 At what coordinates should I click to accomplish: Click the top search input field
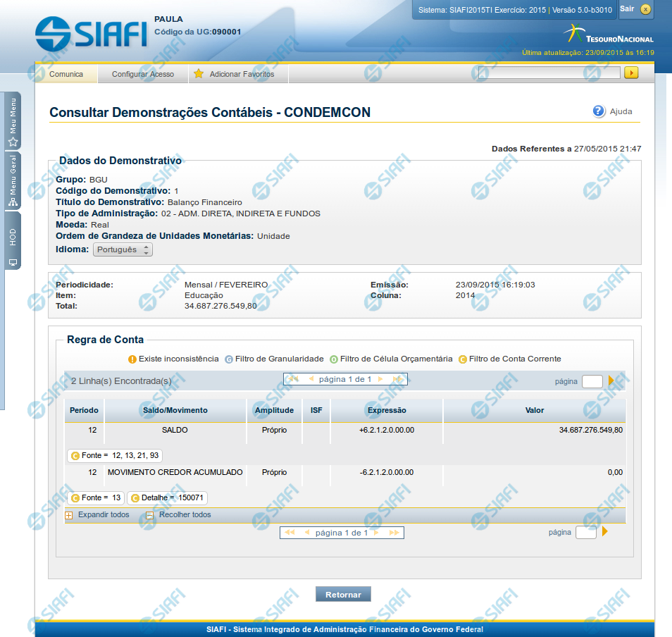[549, 73]
